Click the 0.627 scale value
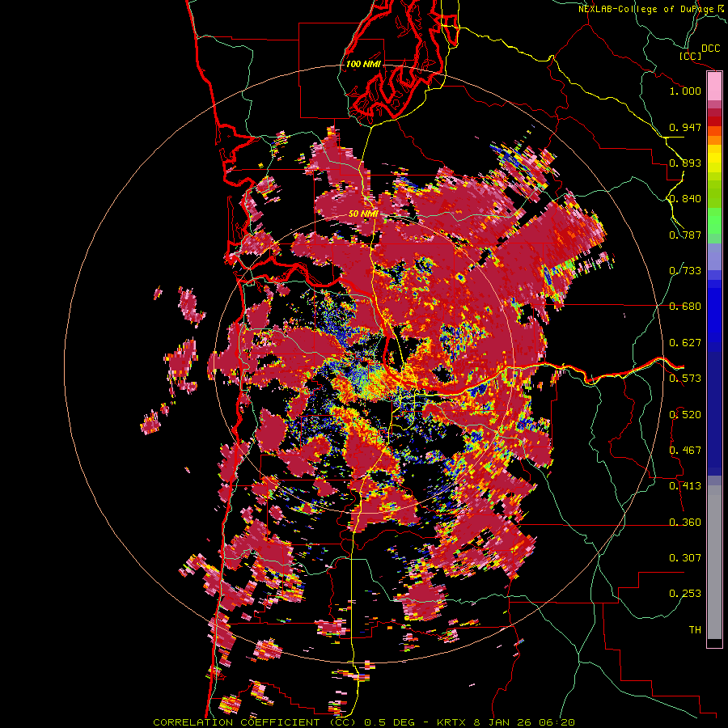Viewport: 728px width, 728px height. (x=685, y=343)
